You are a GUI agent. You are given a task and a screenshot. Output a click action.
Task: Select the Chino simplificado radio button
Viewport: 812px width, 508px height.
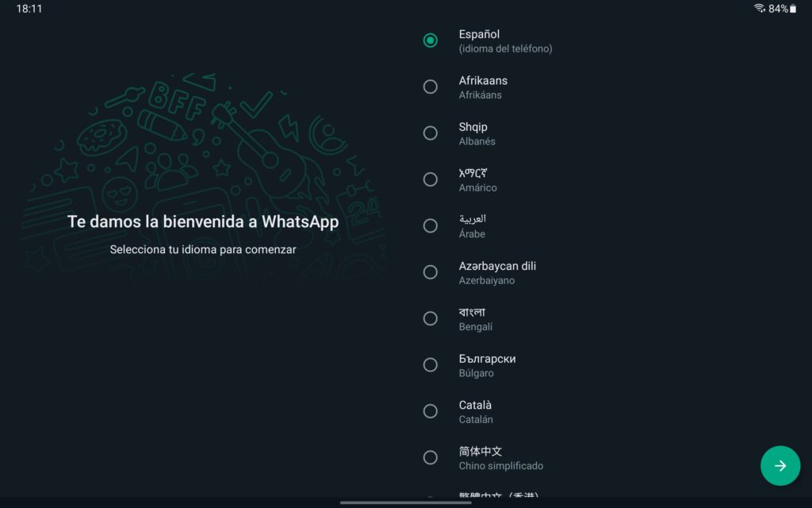(431, 457)
